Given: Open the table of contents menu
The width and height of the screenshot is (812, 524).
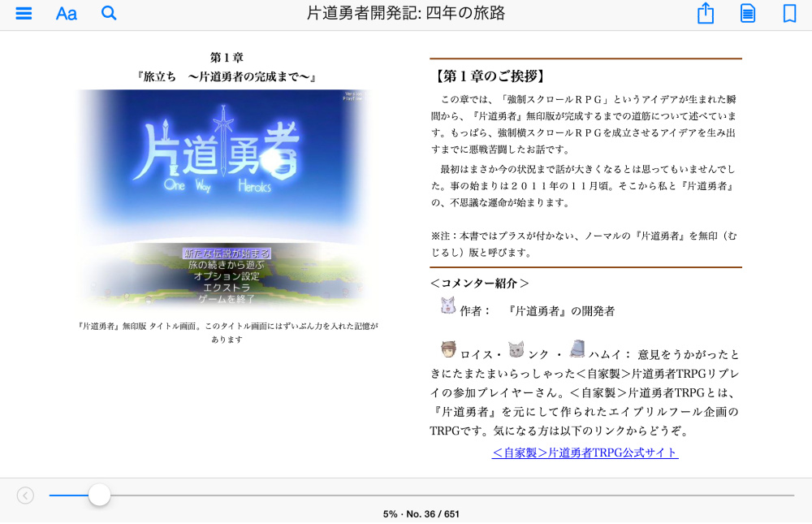Looking at the screenshot, I should click(24, 13).
